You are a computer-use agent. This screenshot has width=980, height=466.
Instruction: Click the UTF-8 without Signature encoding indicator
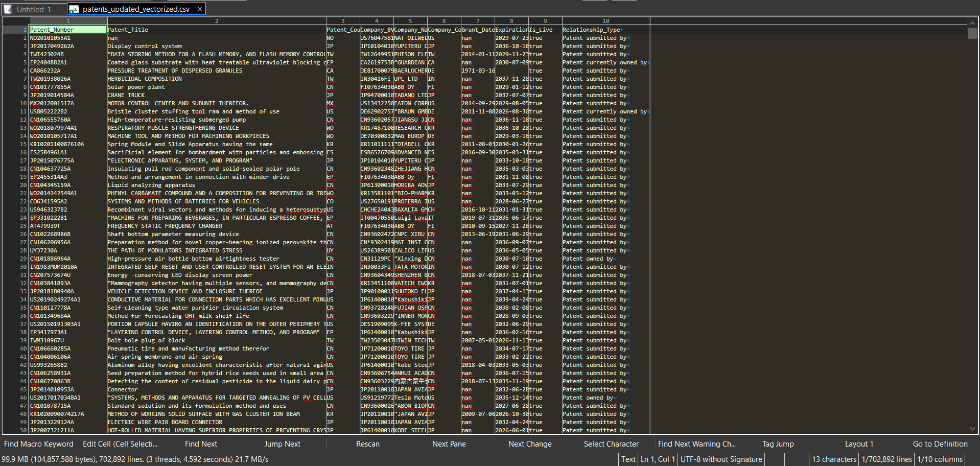pyautogui.click(x=721, y=459)
